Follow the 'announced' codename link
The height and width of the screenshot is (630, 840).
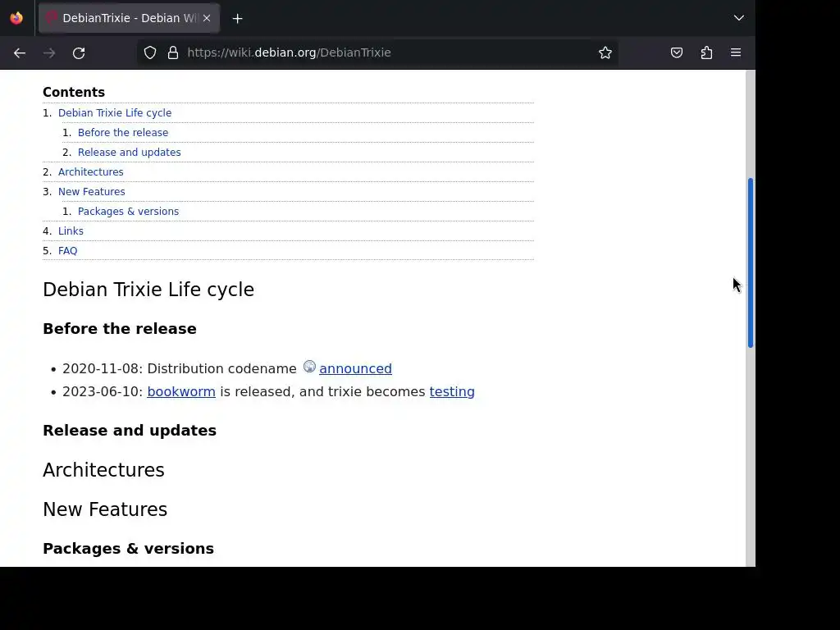355,368
